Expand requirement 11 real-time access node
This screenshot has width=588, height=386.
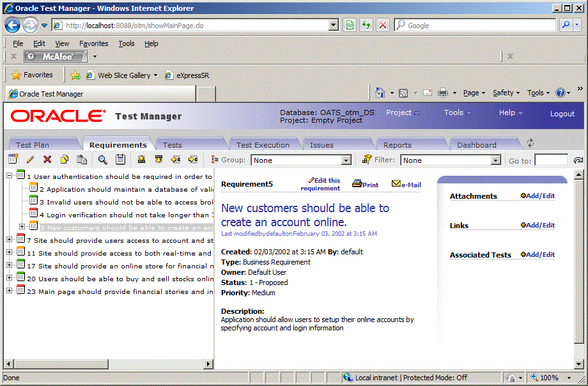10,252
